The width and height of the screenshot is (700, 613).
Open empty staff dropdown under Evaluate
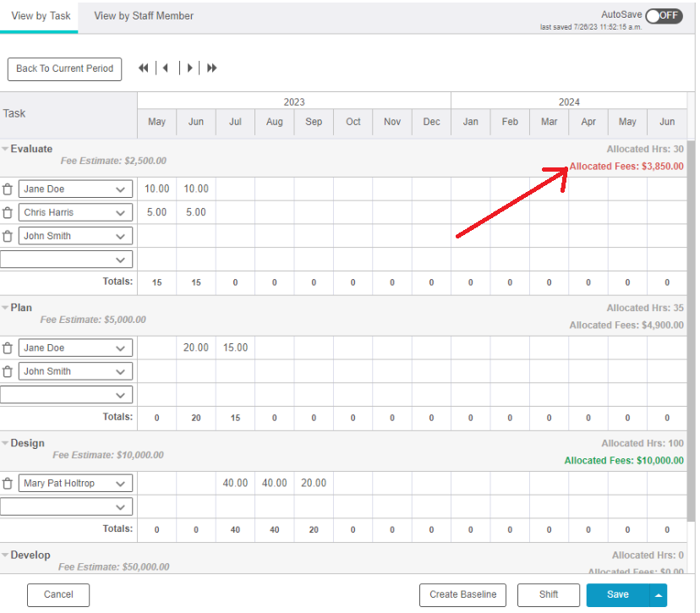[120, 260]
